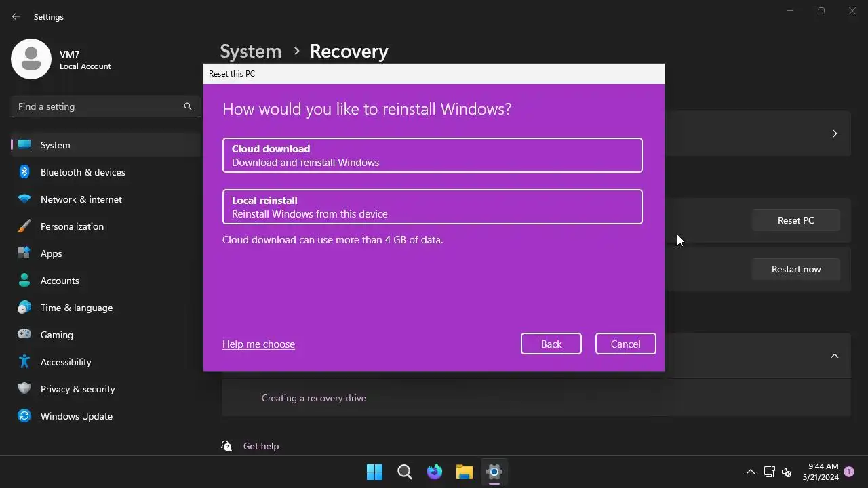Open Windows Update icon in sidebar
The width and height of the screenshot is (868, 488).
tap(24, 415)
